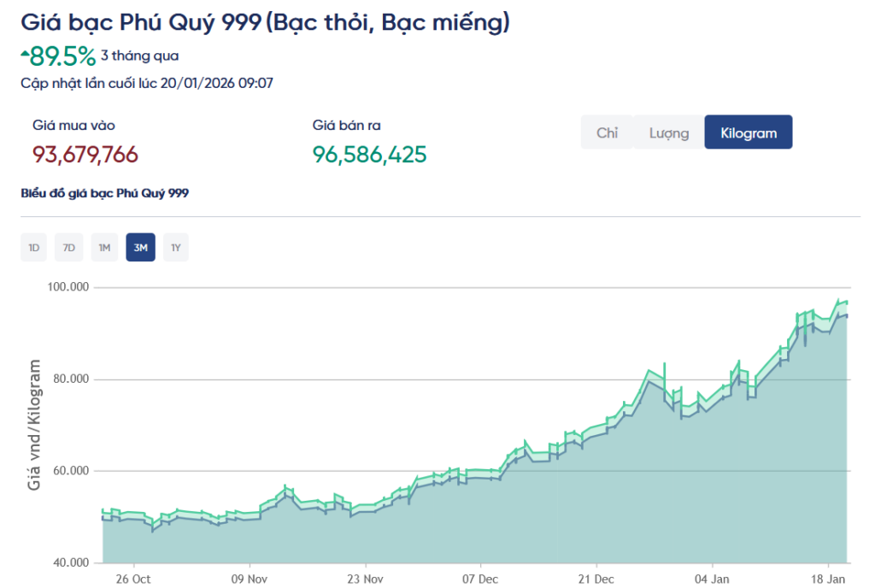Click the 89.5% change percentage
Screen dimensions: 875x588
pyautogui.click(x=63, y=56)
